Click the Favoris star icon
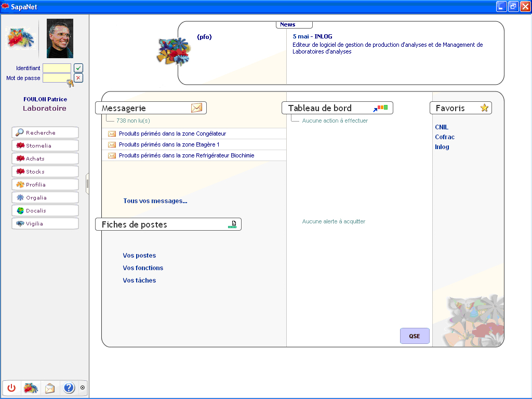The width and height of the screenshot is (532, 399). click(x=484, y=108)
